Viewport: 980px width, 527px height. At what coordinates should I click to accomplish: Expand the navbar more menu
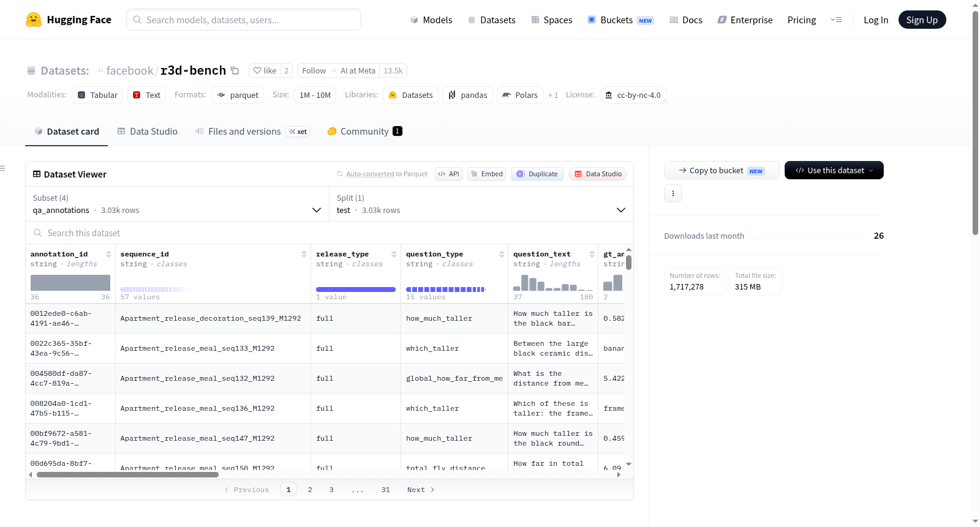pos(836,20)
